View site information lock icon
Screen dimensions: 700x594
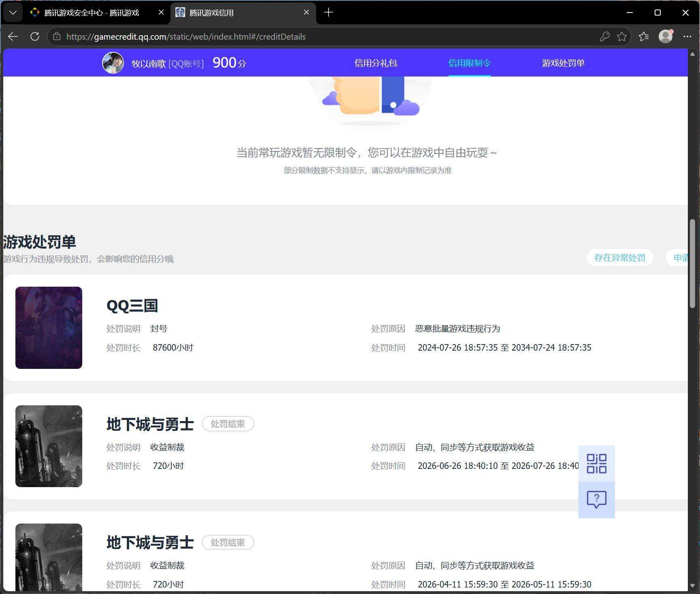[x=57, y=36]
